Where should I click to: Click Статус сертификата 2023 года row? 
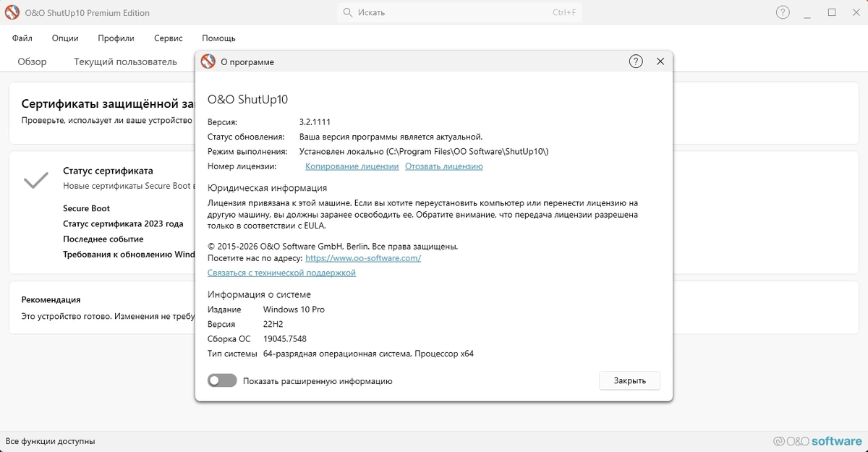pyautogui.click(x=123, y=224)
